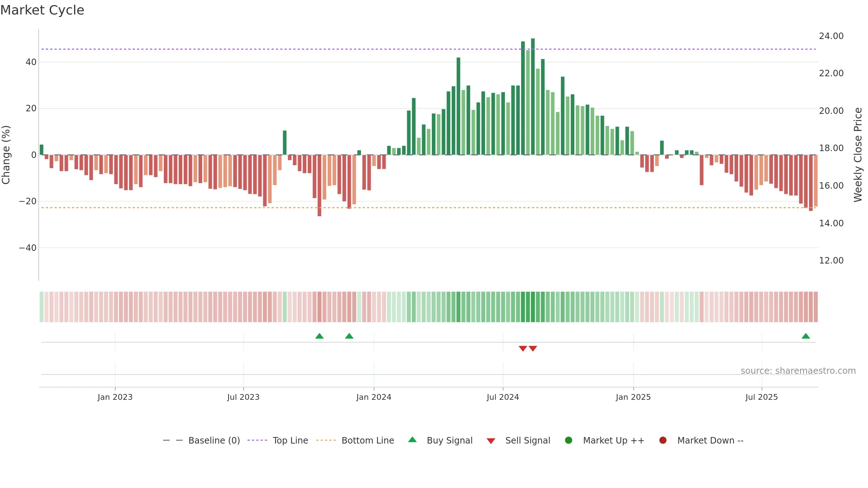Viewport: 868px width, 488px height.
Task: Select the second buy signal marker before Jan 2024
Action: pos(349,336)
